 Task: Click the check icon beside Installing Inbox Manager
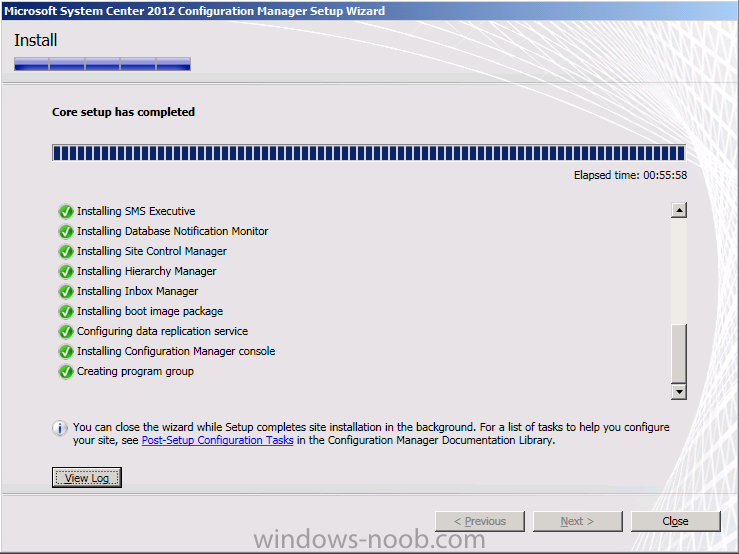point(66,291)
